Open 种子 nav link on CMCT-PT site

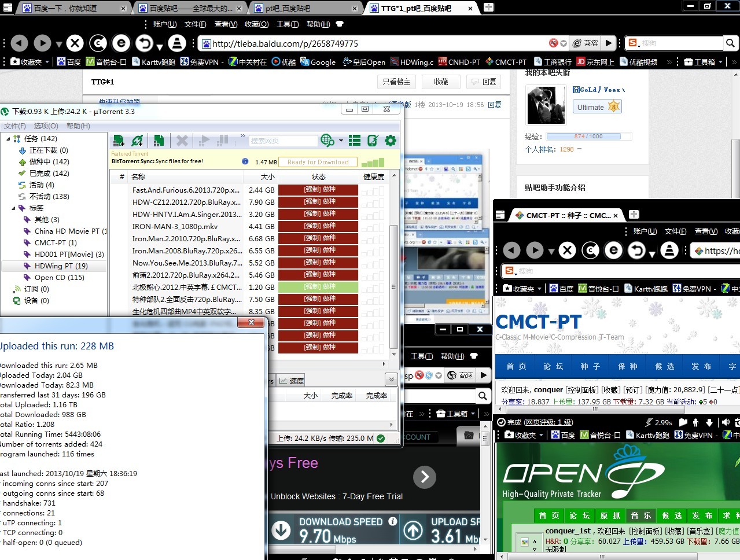590,366
